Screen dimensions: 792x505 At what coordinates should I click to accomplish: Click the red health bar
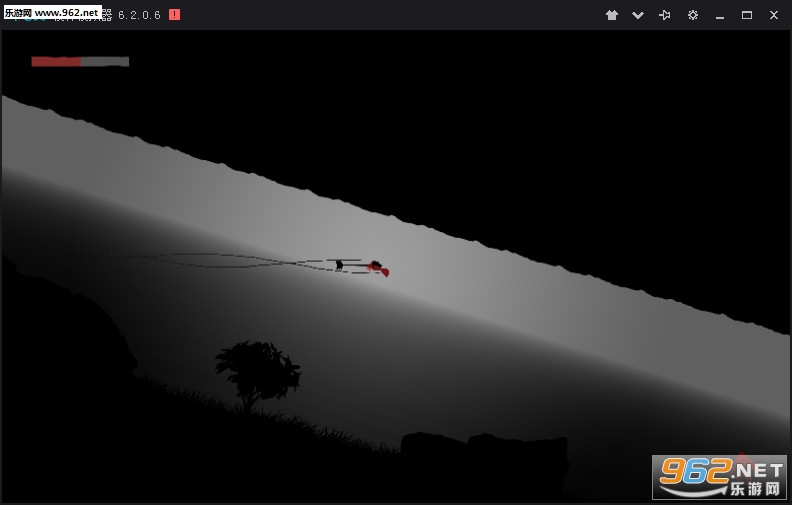56,61
